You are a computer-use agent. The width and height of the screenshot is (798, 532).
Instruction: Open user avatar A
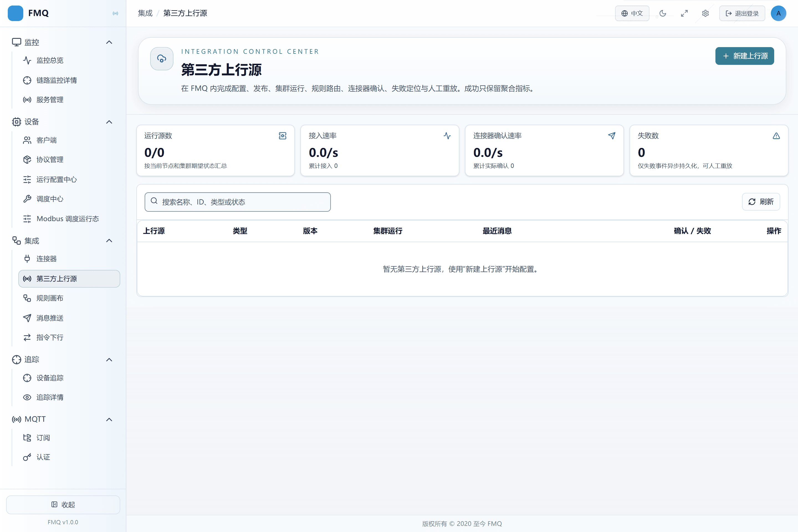[778, 13]
